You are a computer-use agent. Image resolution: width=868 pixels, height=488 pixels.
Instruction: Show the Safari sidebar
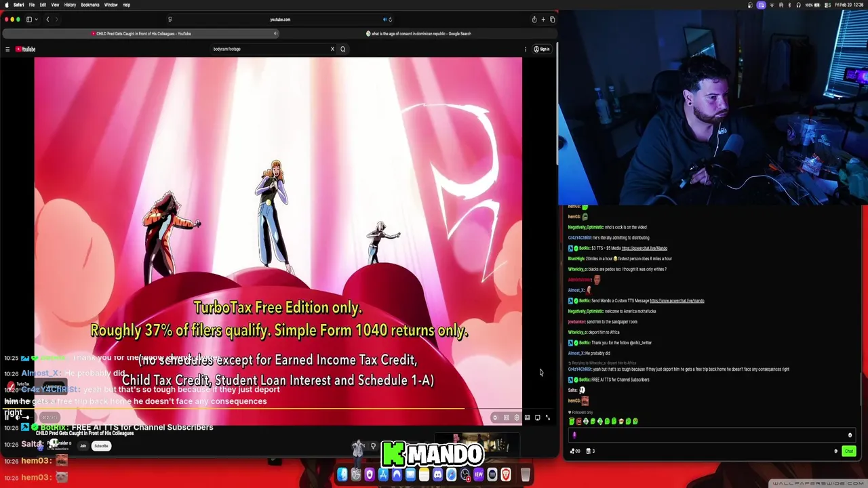[x=29, y=20]
